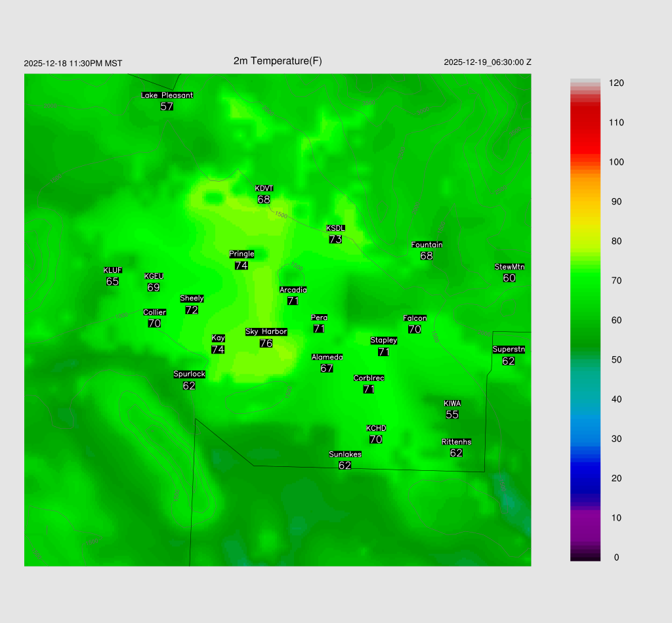Click the Pringle station label
This screenshot has width=672, height=623.
pyautogui.click(x=241, y=254)
